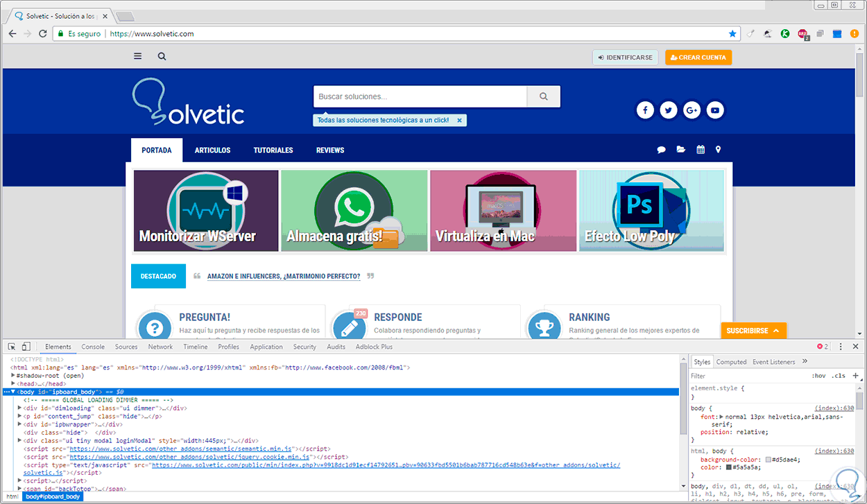Image resolution: width=867 pixels, height=504 pixels.
Task: Open the Event Listeners tab
Action: (774, 362)
